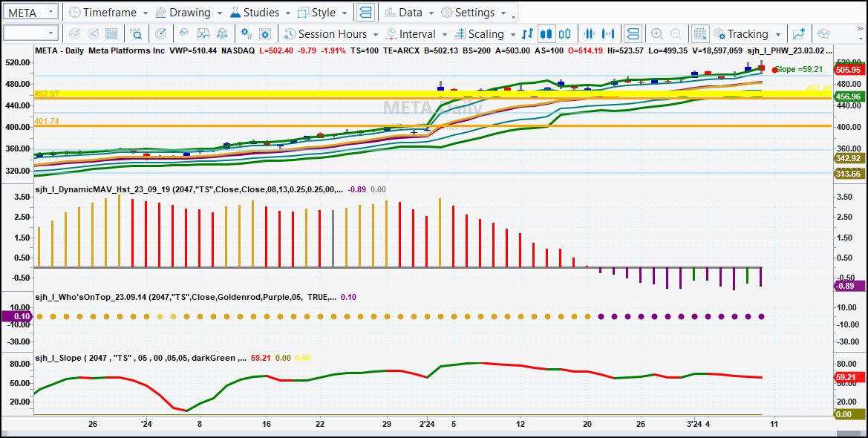Click the zoom in magnifier icon
The image size is (868, 438).
657,33
